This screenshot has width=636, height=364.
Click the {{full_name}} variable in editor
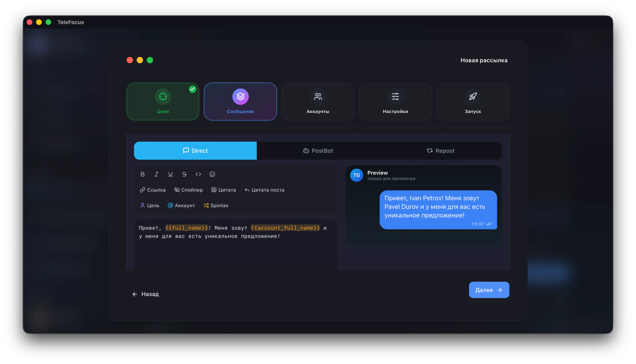[186, 228]
